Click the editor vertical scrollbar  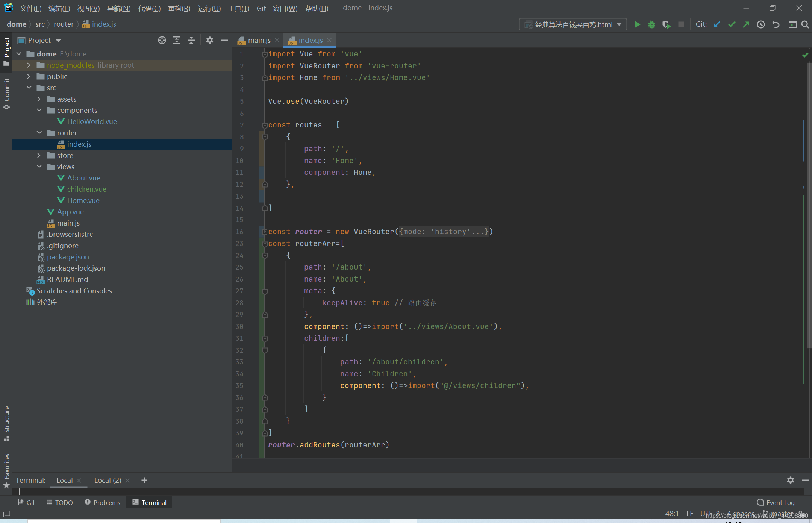click(x=809, y=205)
